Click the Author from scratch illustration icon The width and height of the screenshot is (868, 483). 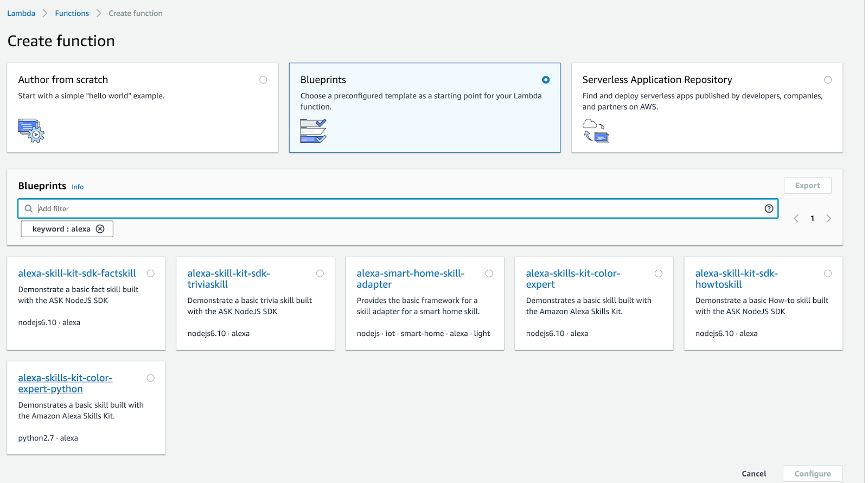point(31,130)
